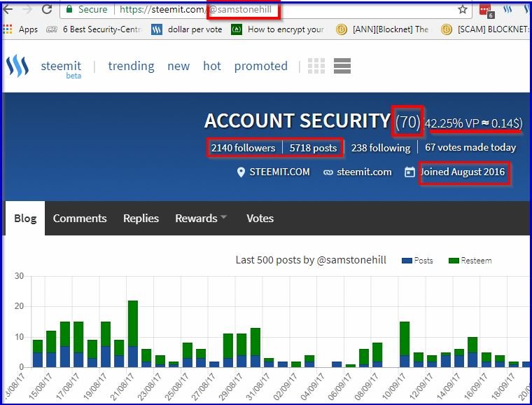This screenshot has height=405, width=532.
Task: Reload the page with the refresh icon
Action: click(47, 9)
